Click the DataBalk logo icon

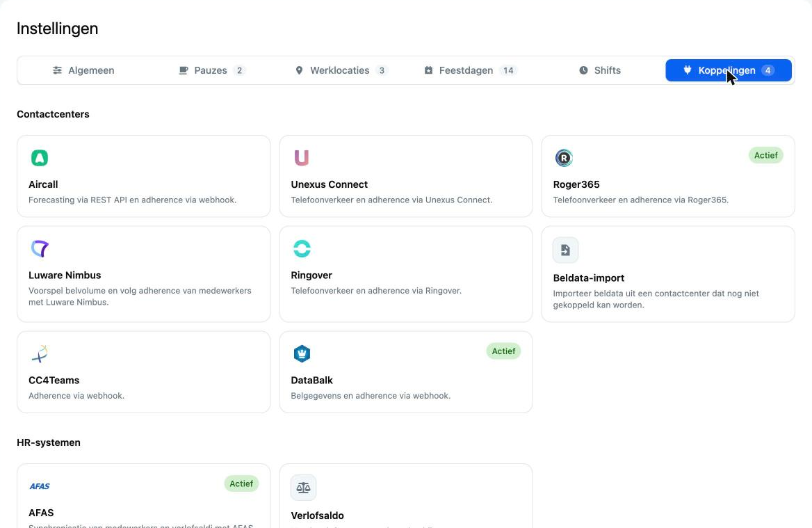coord(302,354)
